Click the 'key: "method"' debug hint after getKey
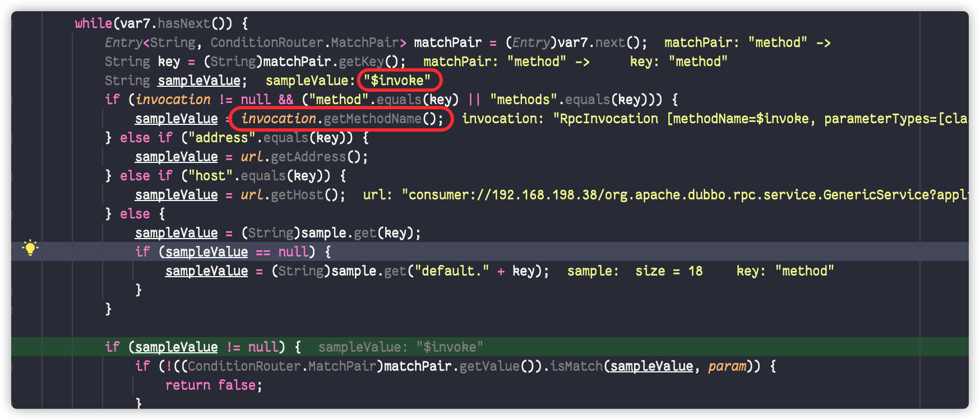The width and height of the screenshot is (980, 420). coord(678,62)
